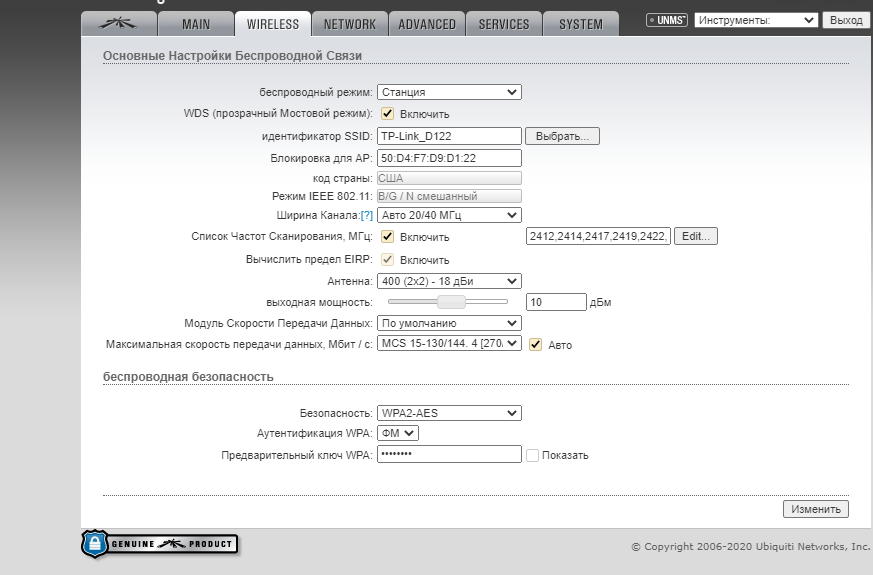The image size is (873, 575).
Task: Click the SSID identifier input field
Action: [449, 136]
